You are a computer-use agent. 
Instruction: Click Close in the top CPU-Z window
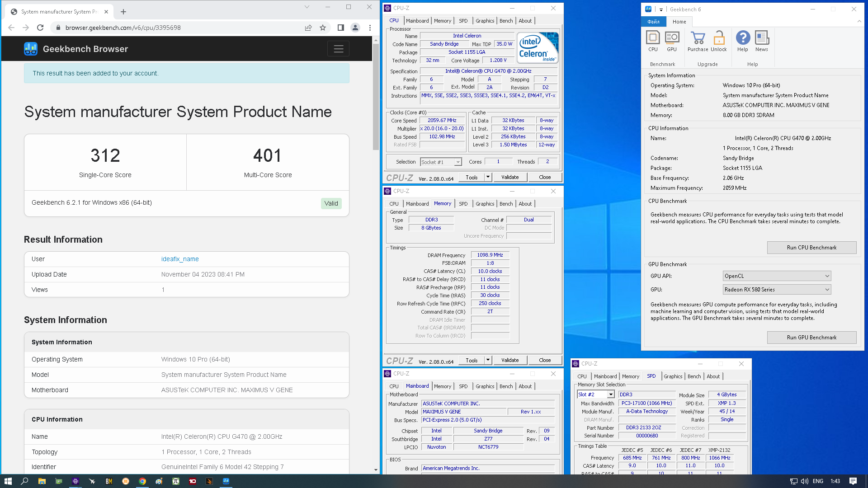point(545,178)
